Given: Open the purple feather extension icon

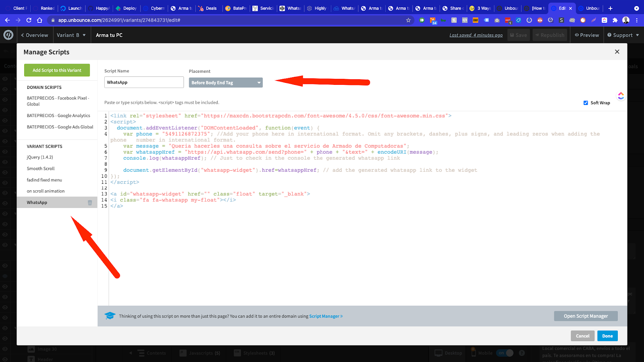Looking at the screenshot, I should point(594,20).
